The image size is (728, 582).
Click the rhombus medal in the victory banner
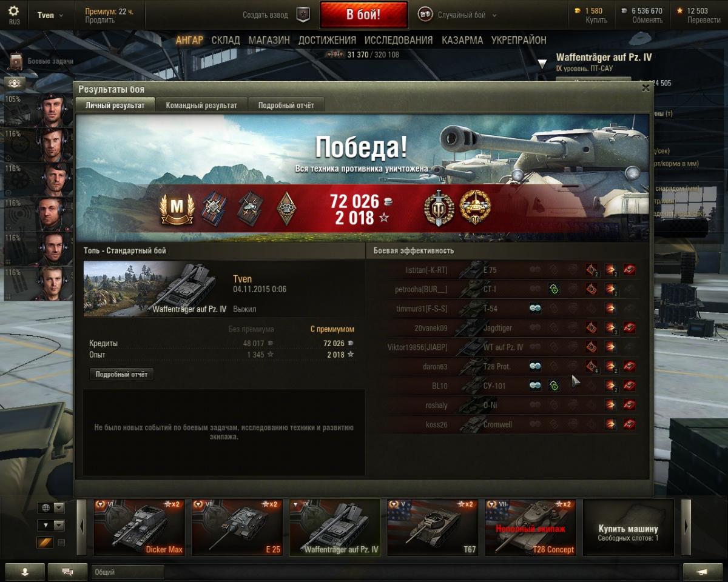(286, 209)
